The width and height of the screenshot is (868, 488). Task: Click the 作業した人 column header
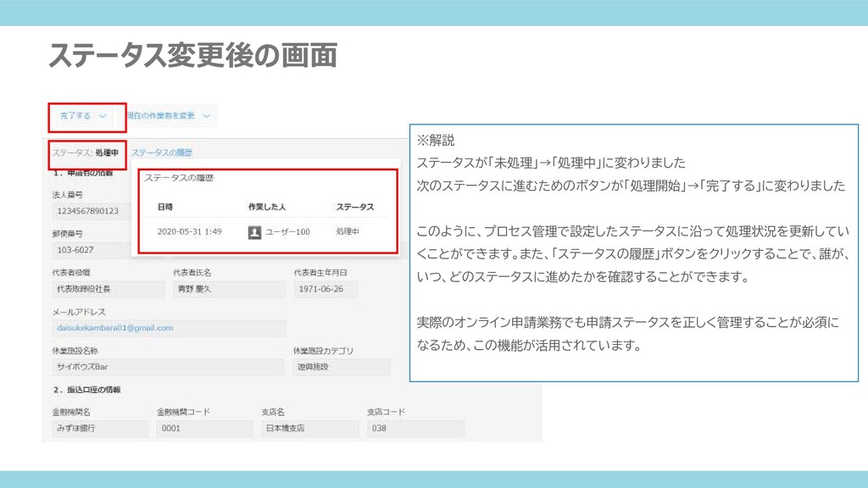click(x=267, y=207)
